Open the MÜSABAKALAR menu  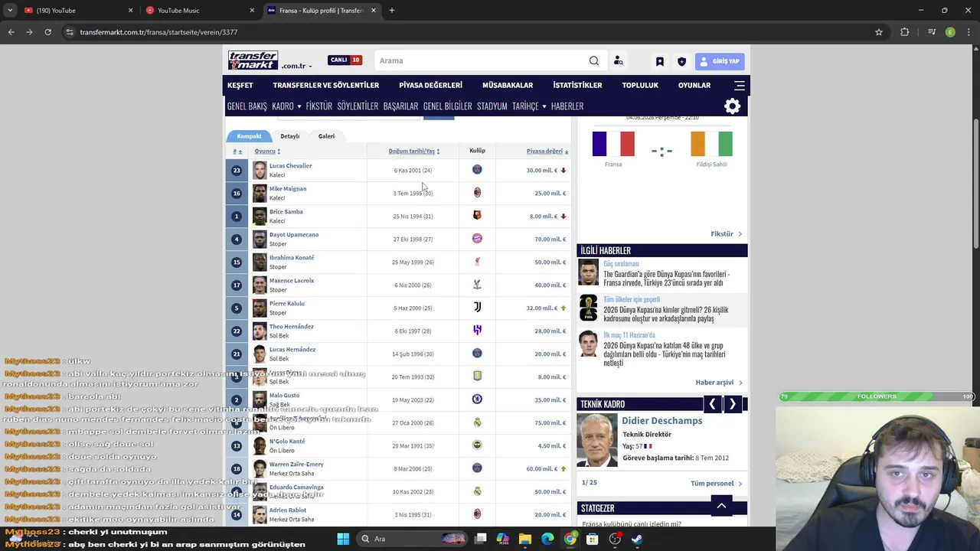pos(508,85)
